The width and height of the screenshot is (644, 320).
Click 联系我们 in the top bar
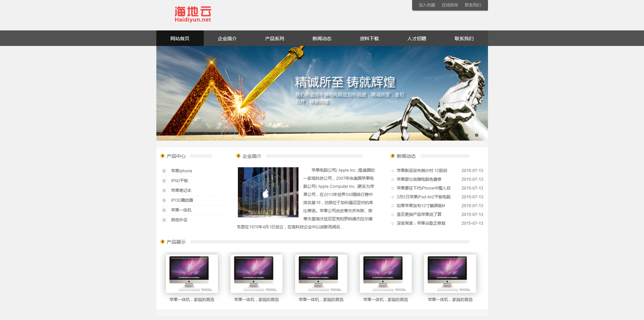pos(473,5)
